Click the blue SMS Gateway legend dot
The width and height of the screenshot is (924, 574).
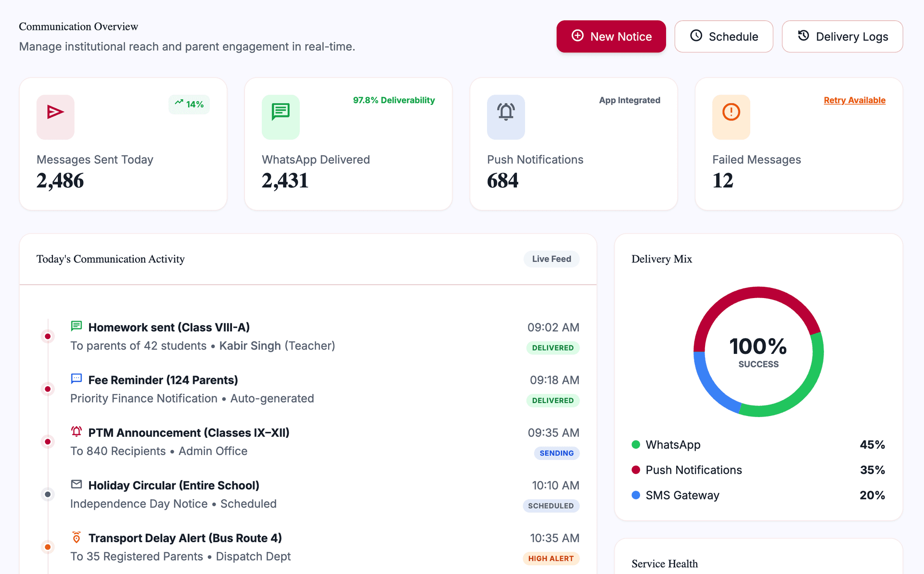pos(636,495)
